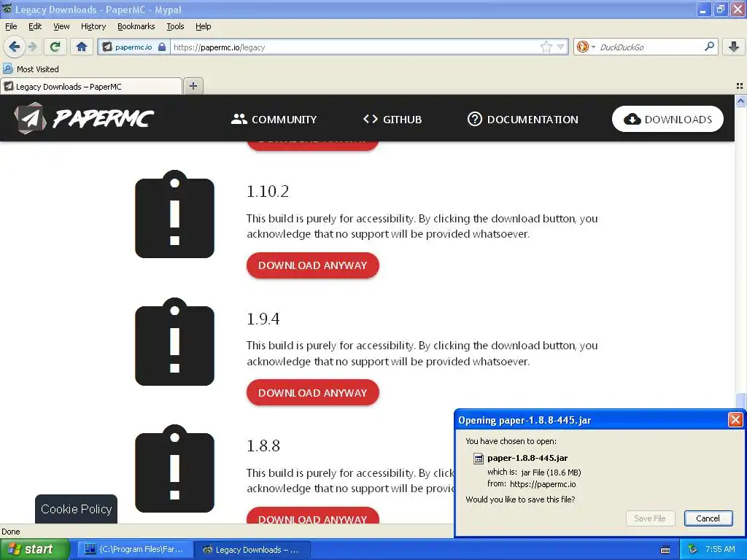Open the History menu
Image resolution: width=747 pixels, height=560 pixels.
pyautogui.click(x=93, y=26)
